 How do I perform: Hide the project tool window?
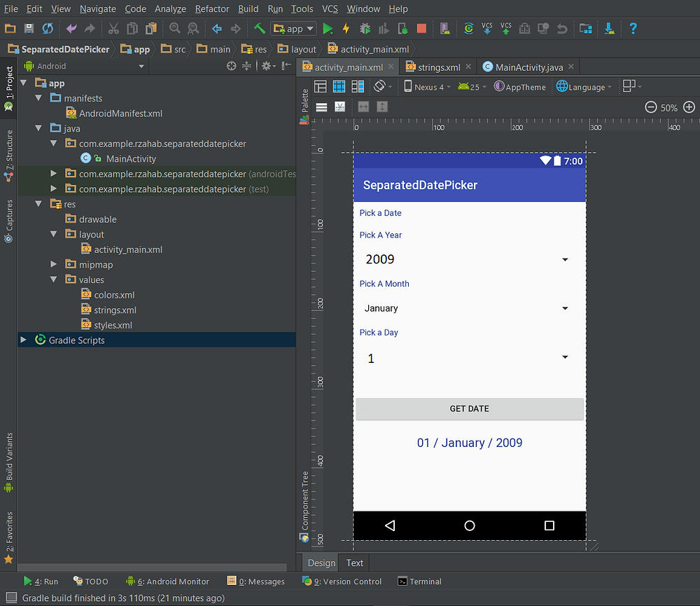286,66
